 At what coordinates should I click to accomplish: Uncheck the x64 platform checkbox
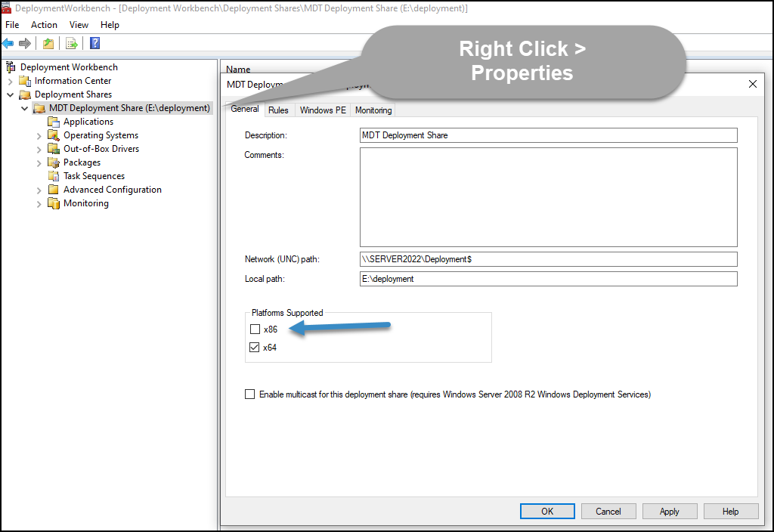click(255, 348)
